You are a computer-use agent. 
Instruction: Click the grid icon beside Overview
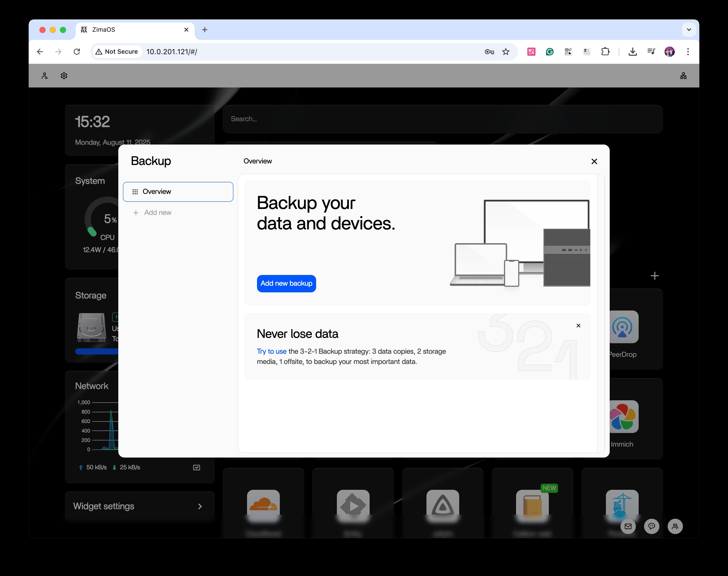click(135, 192)
